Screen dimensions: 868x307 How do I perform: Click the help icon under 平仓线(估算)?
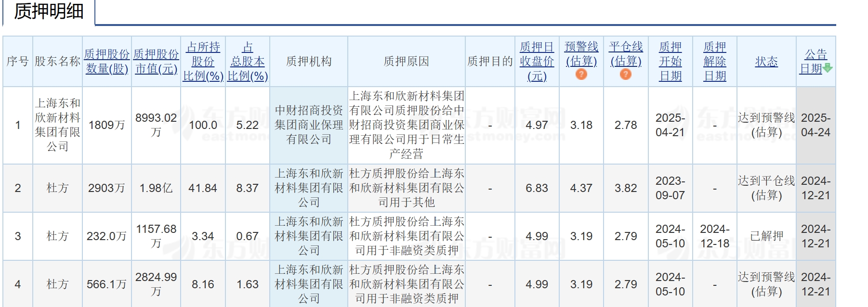pyautogui.click(x=626, y=74)
